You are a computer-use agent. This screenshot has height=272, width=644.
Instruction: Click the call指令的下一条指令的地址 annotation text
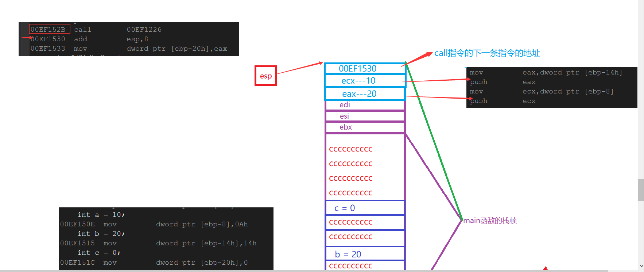coord(487,53)
